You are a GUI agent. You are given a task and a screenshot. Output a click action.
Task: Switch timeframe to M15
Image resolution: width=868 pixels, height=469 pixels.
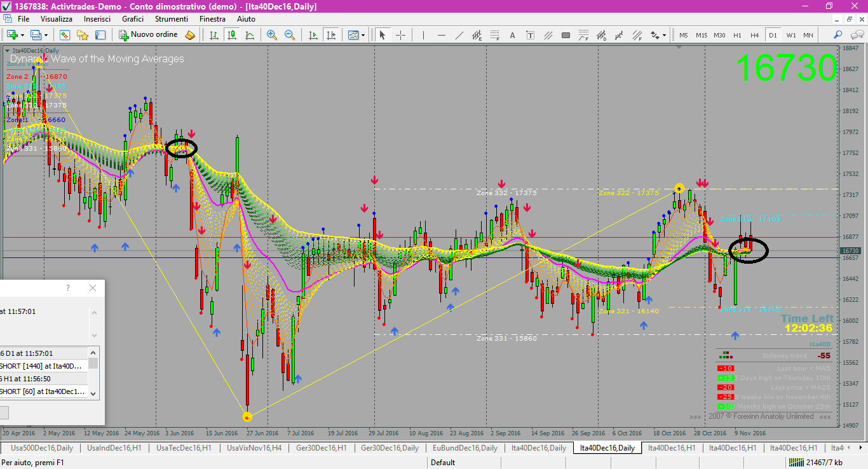702,35
